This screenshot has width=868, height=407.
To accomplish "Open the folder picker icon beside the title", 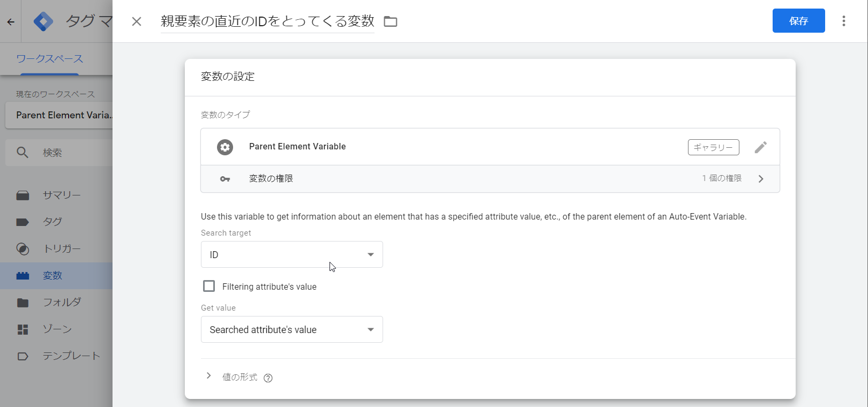I will [391, 21].
